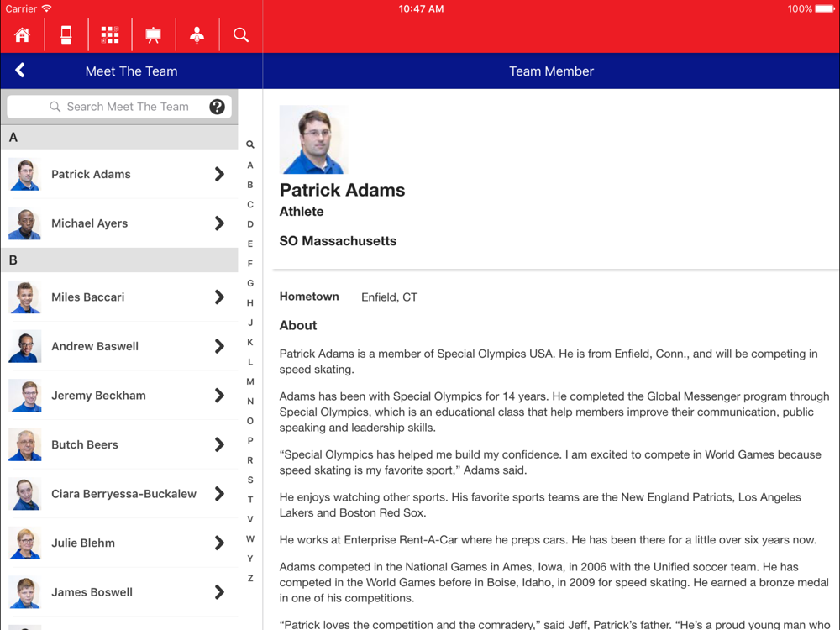Tap Patrick Adams list thumbnail photo
Viewport: 840px width, 630px height.
24,174
